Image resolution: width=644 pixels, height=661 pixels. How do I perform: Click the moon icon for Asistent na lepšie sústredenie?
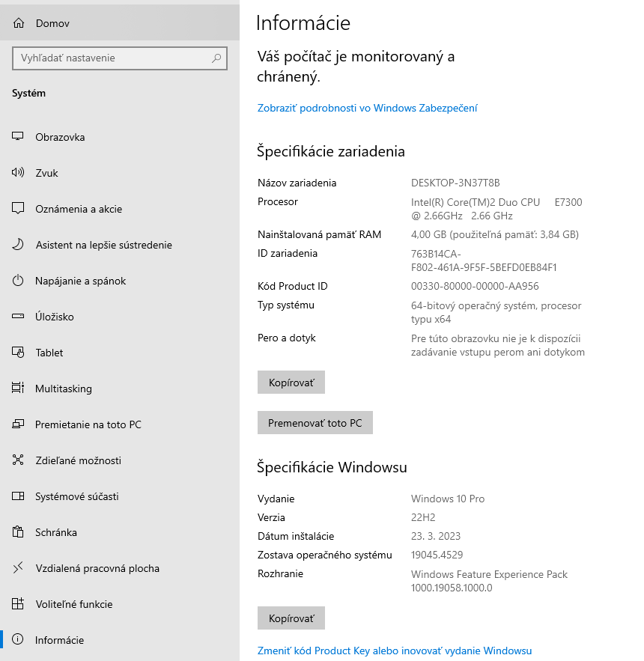click(x=19, y=245)
